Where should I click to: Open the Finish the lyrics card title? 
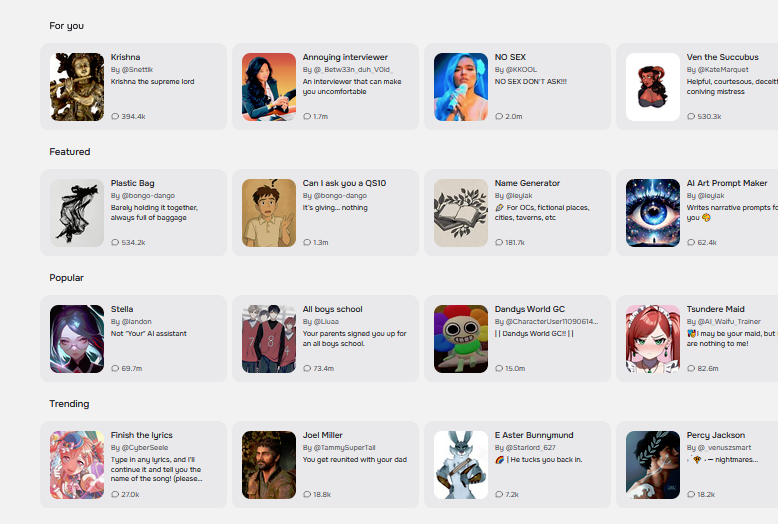point(141,435)
